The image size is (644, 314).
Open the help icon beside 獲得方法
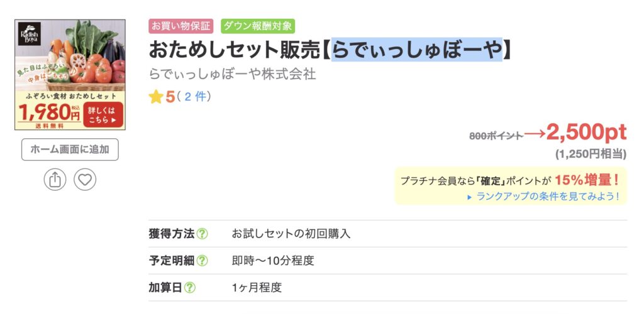point(202,234)
